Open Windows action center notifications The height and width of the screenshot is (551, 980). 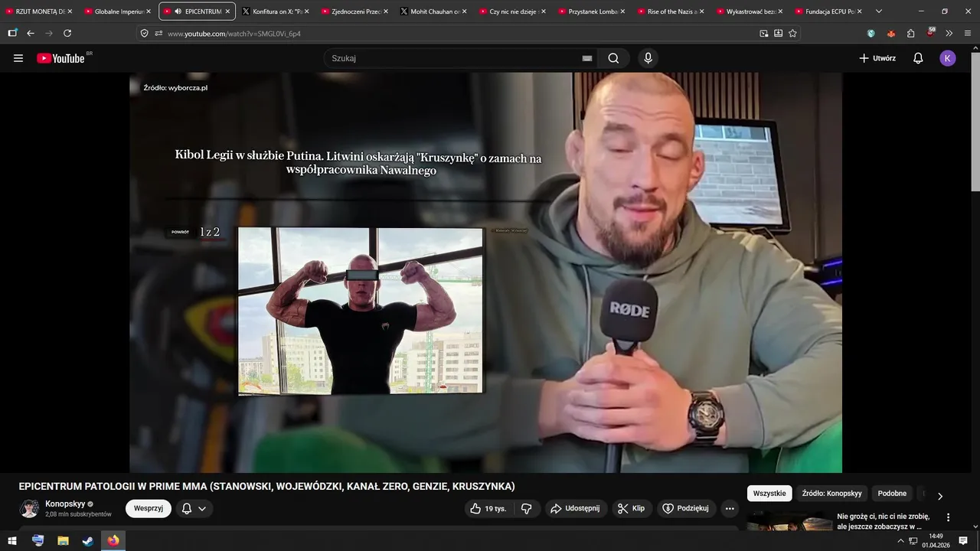[963, 540]
